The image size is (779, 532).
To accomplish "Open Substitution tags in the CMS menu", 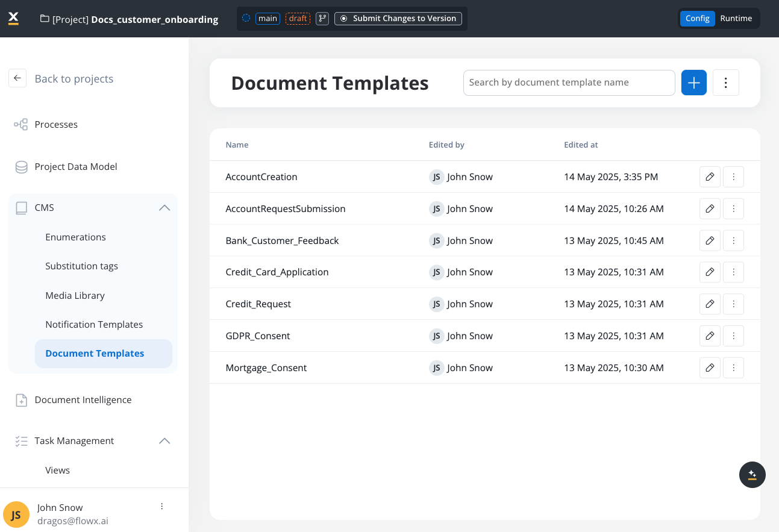I will (x=82, y=266).
